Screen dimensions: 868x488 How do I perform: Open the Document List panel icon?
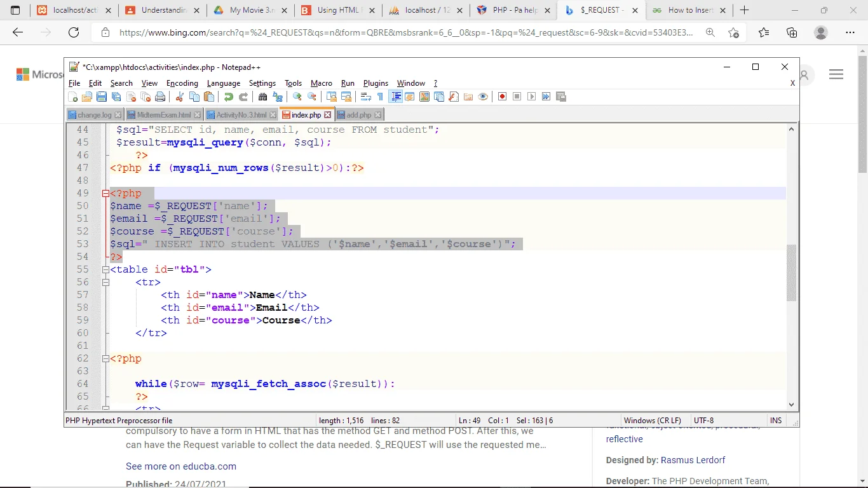(x=438, y=97)
